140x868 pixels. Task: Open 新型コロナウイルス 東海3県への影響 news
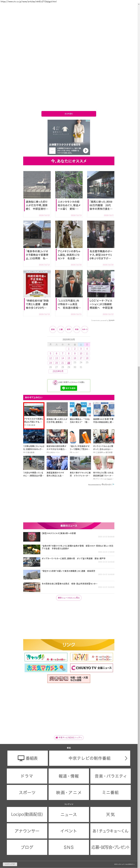(x=69, y=536)
